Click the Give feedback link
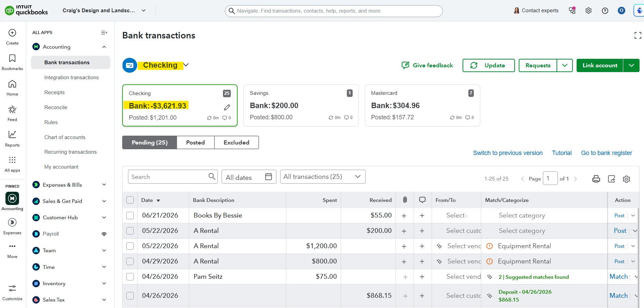Viewport: 644px width, 308px height. 427,65
